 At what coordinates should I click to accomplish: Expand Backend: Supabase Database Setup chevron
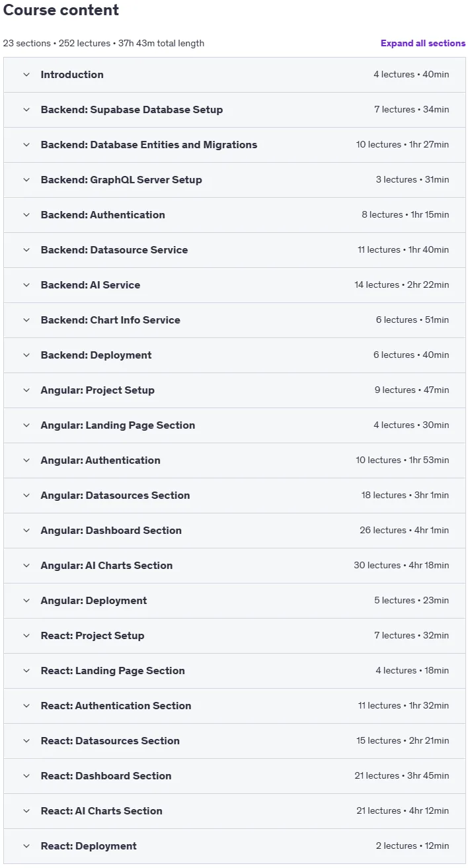pyautogui.click(x=26, y=110)
